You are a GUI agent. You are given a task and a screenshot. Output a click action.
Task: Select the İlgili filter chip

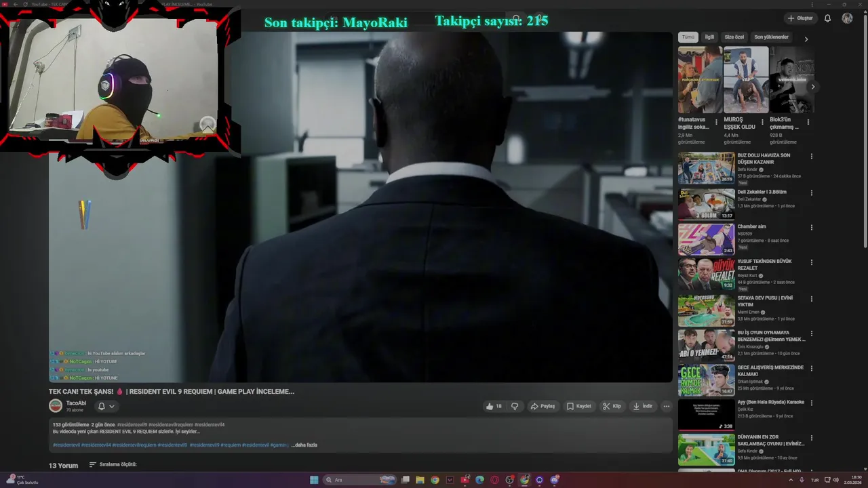point(709,37)
